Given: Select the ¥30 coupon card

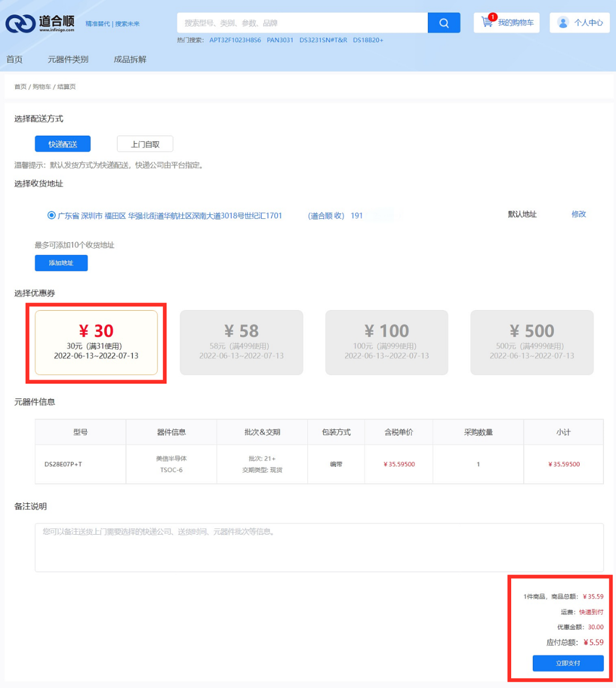Looking at the screenshot, I should pyautogui.click(x=96, y=342).
